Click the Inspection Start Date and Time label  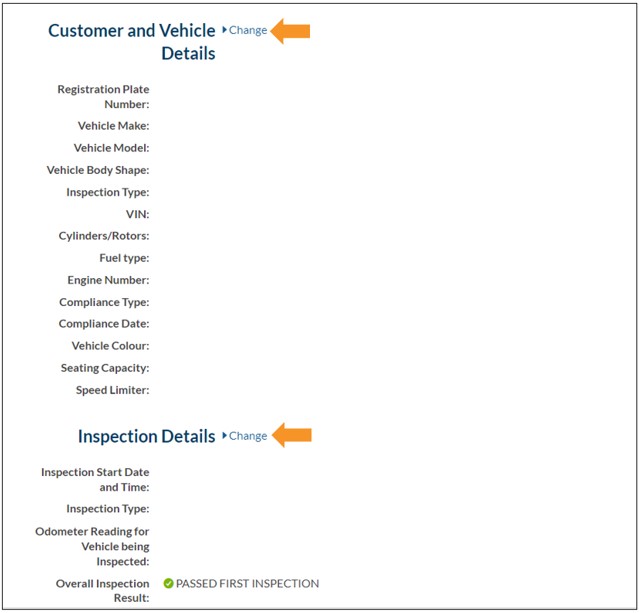click(95, 479)
